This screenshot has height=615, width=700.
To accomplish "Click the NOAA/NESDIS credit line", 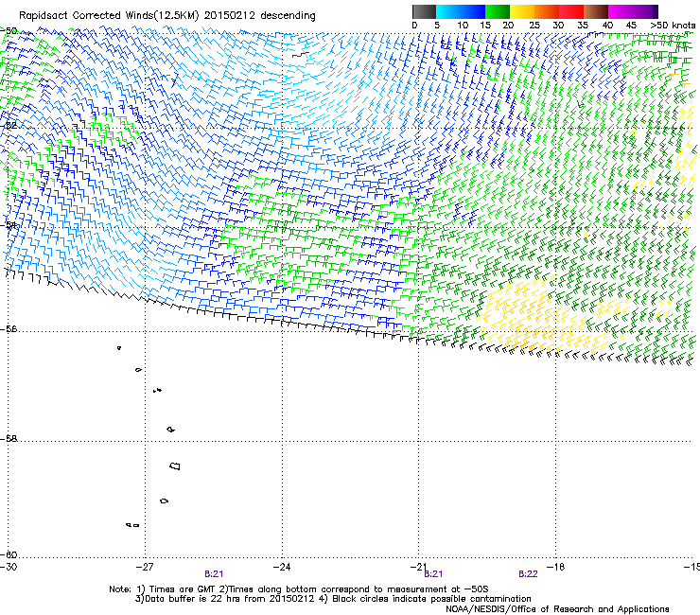I will point(557,609).
